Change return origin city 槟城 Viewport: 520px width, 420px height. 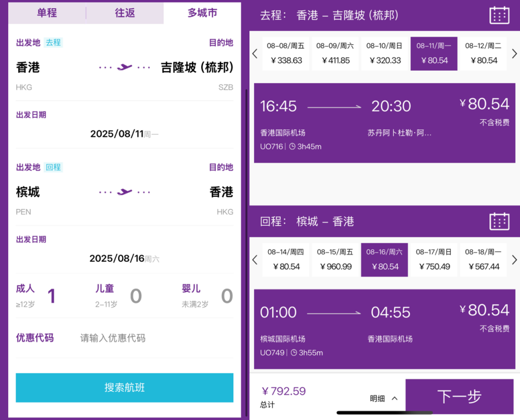tap(28, 192)
